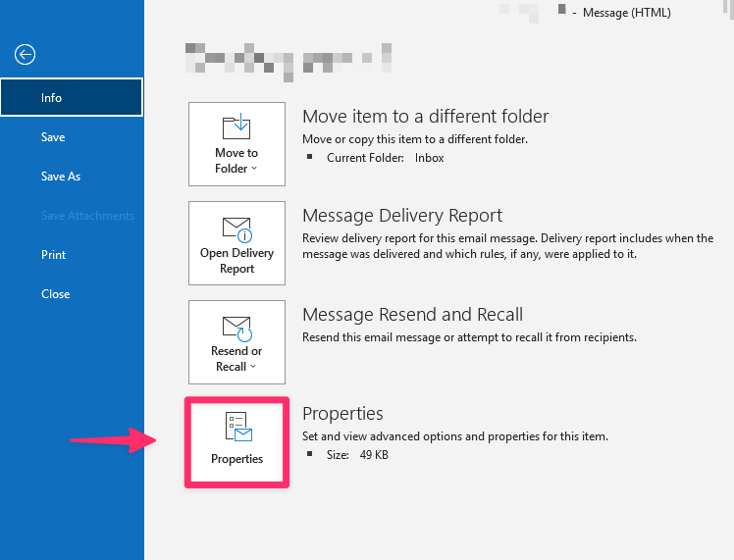Expand the Move to Folder dropdown chevron
This screenshot has width=734, height=560.
tap(254, 169)
